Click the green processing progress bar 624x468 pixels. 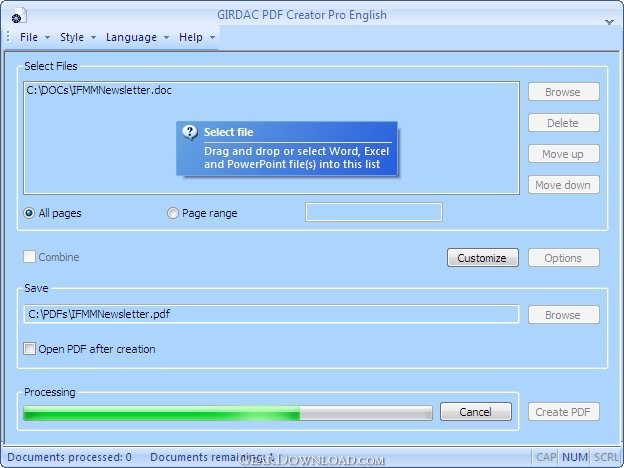228,413
